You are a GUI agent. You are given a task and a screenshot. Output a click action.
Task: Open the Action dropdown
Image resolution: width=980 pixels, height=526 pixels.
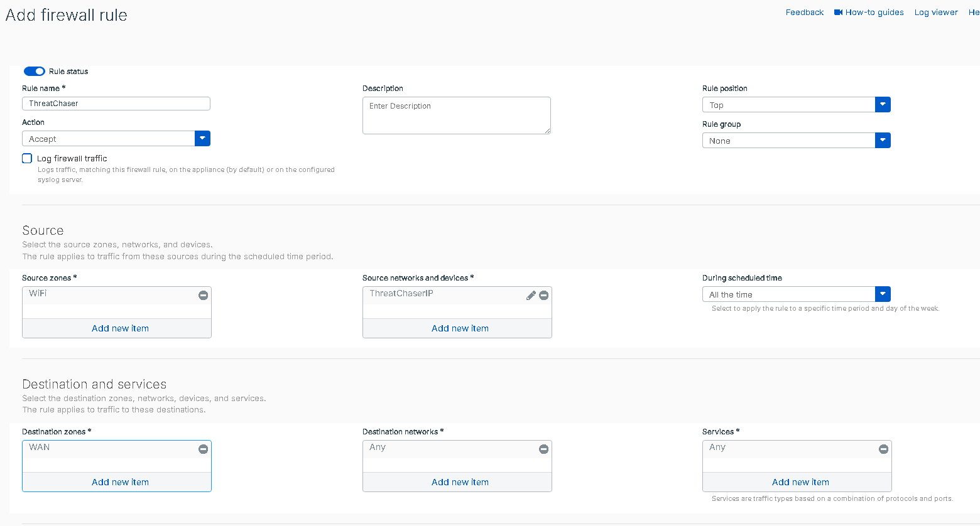coord(202,139)
